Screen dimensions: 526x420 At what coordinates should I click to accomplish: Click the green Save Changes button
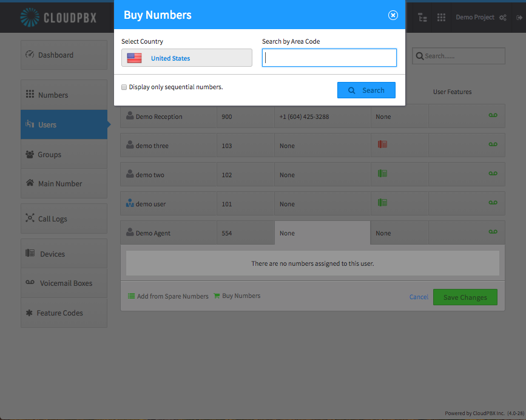465,297
